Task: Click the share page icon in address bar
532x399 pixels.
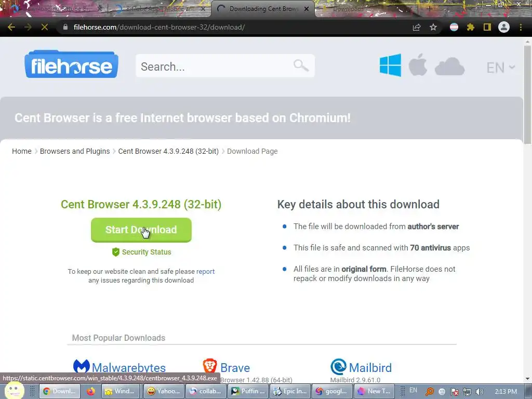Action: pyautogui.click(x=417, y=27)
